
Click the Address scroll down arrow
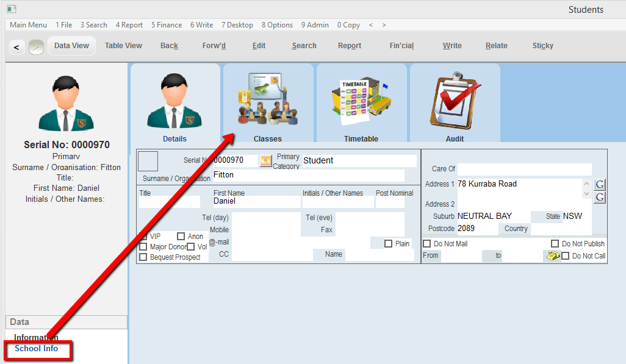pos(587,194)
